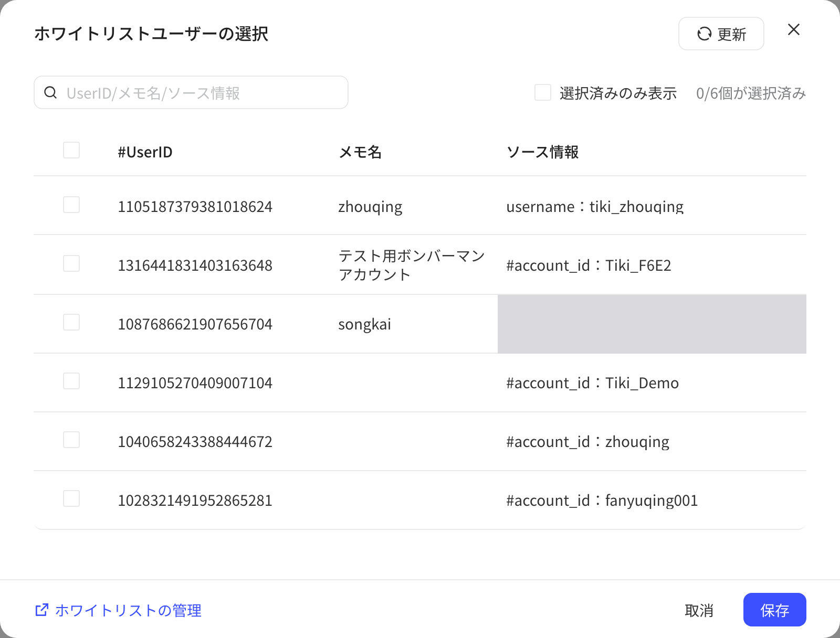The image size is (840, 638).
Task: Click source #account_id：fanyuqing001
Action: (x=602, y=501)
